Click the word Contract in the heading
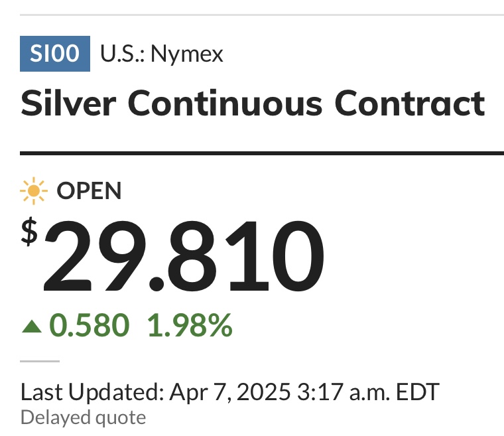Viewport: 504px width, 436px height. 410,103
